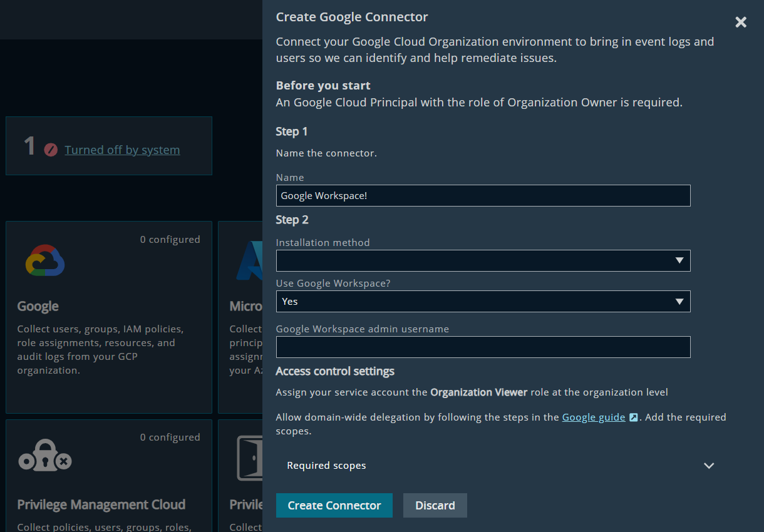
Task: Click the 'Create Google Connector' title
Action: pos(352,18)
